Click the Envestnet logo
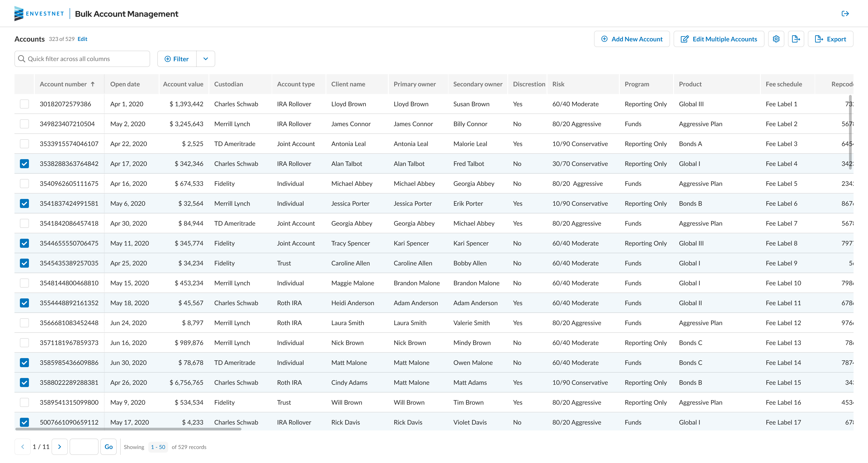This screenshot has width=868, height=463. tap(39, 14)
